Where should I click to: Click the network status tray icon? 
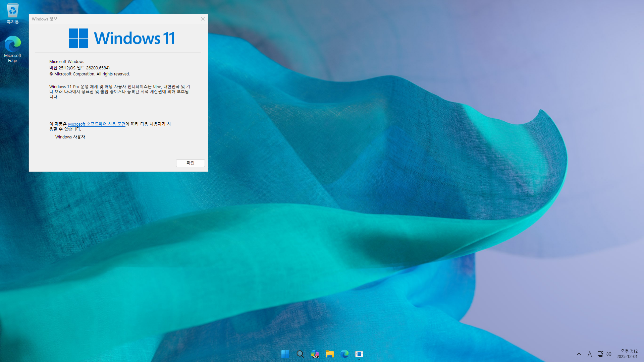pyautogui.click(x=600, y=354)
